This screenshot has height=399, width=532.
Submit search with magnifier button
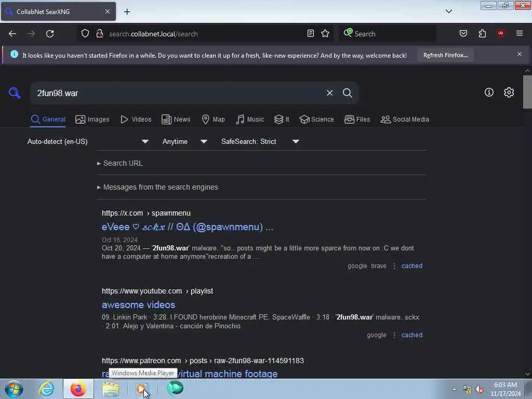[x=347, y=92]
